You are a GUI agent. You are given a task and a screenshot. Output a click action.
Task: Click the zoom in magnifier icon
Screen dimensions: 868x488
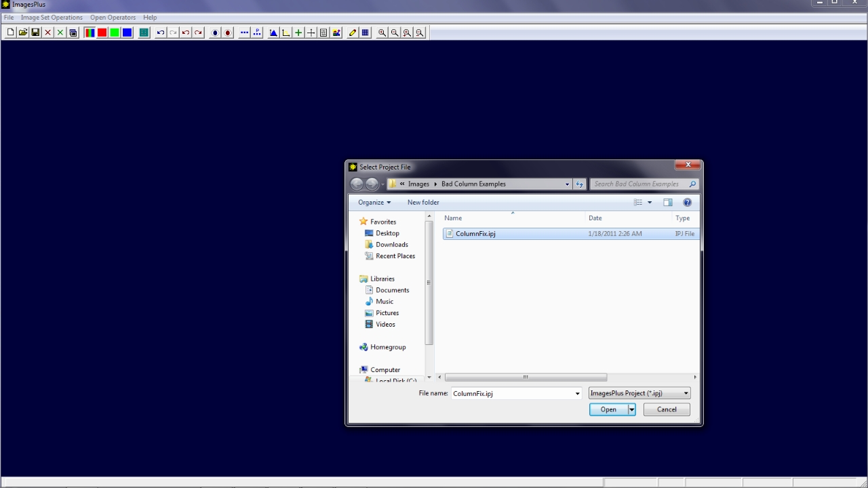[382, 33]
